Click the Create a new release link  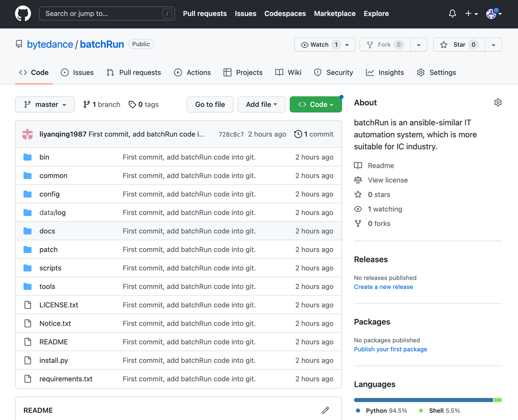click(x=383, y=287)
